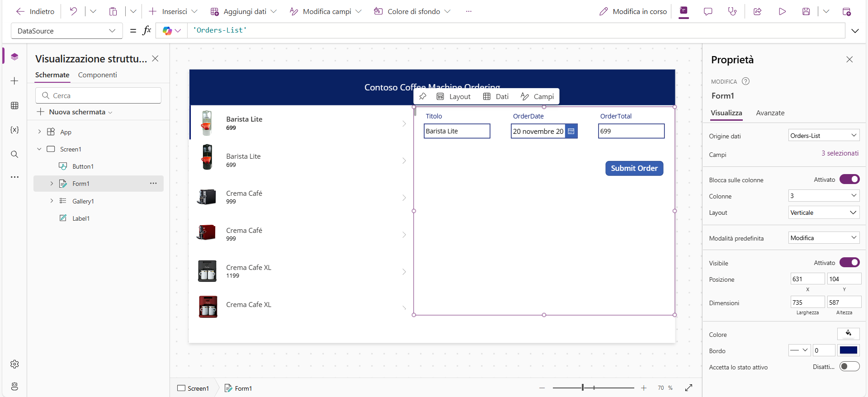The width and height of the screenshot is (868, 397).
Task: Open the toolbar overflow ellipsis menu
Action: 469,11
